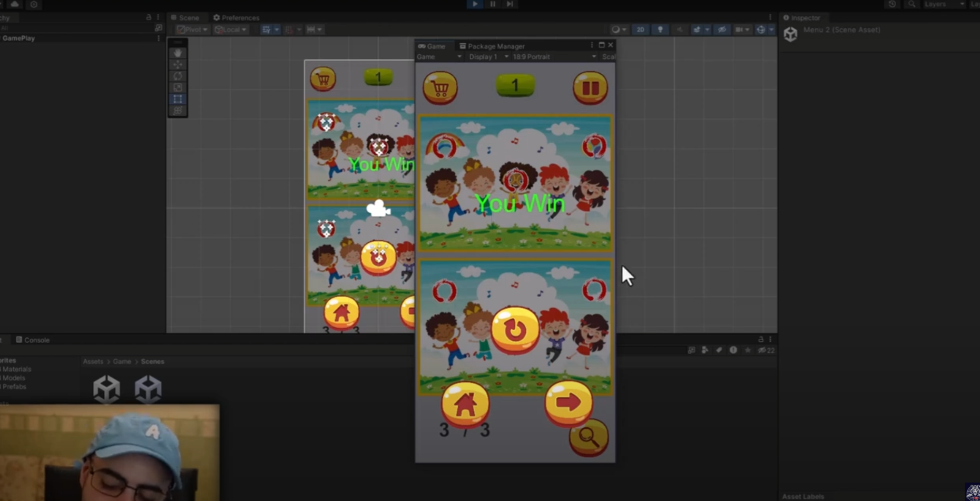Open the Display 1 dropdown
Viewport: 980px width, 501px height.
(x=488, y=57)
